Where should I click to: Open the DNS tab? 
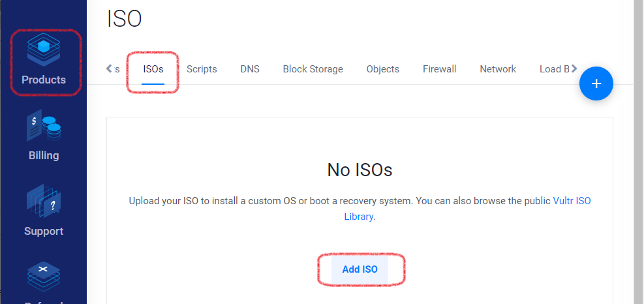tap(250, 69)
